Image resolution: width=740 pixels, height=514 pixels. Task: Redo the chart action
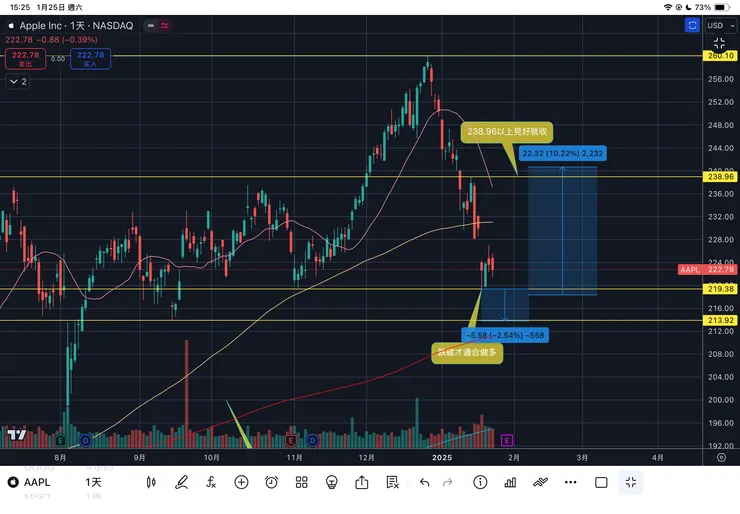tap(447, 482)
